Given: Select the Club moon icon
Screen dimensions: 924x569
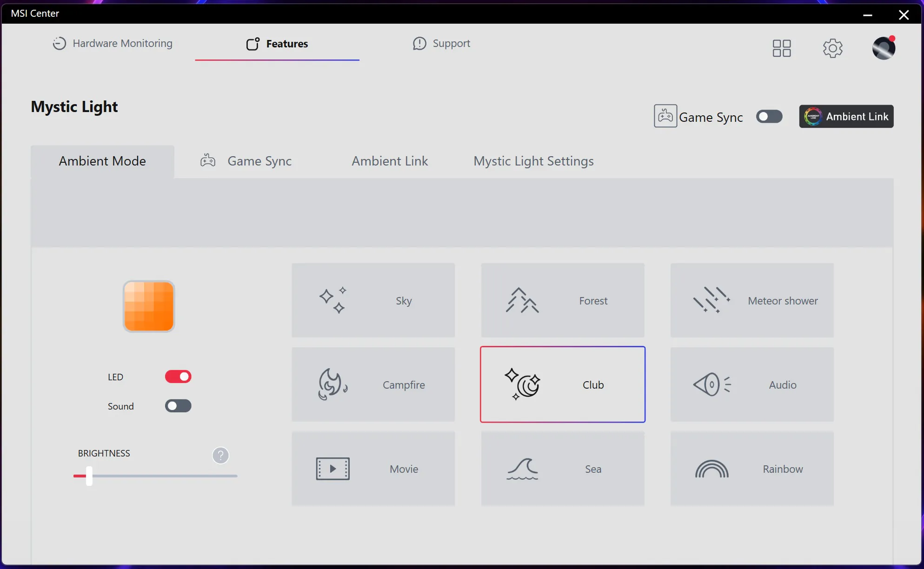Looking at the screenshot, I should [522, 384].
